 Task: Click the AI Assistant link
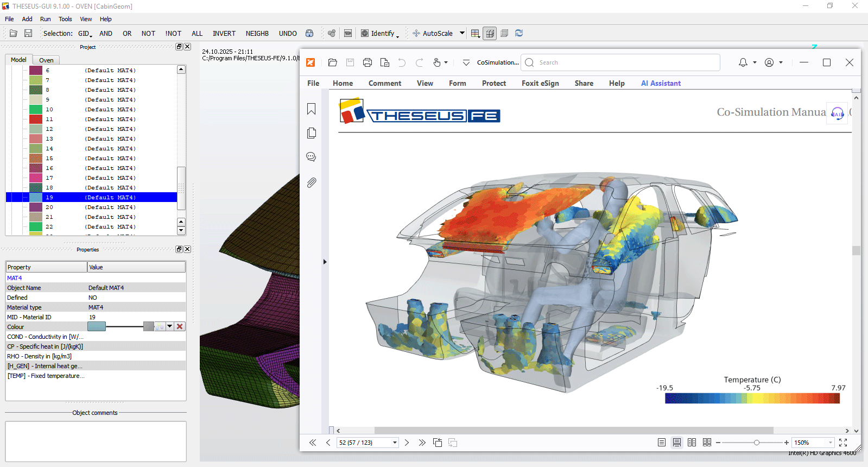coord(661,83)
